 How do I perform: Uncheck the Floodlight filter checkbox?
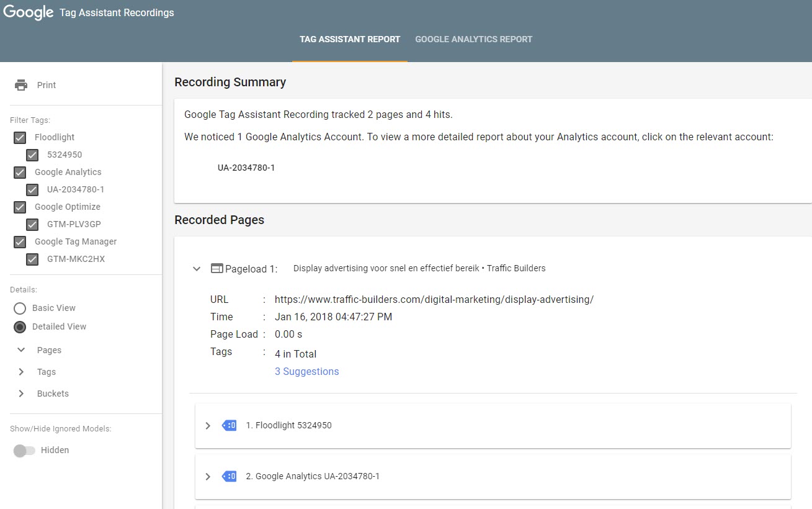(20, 137)
